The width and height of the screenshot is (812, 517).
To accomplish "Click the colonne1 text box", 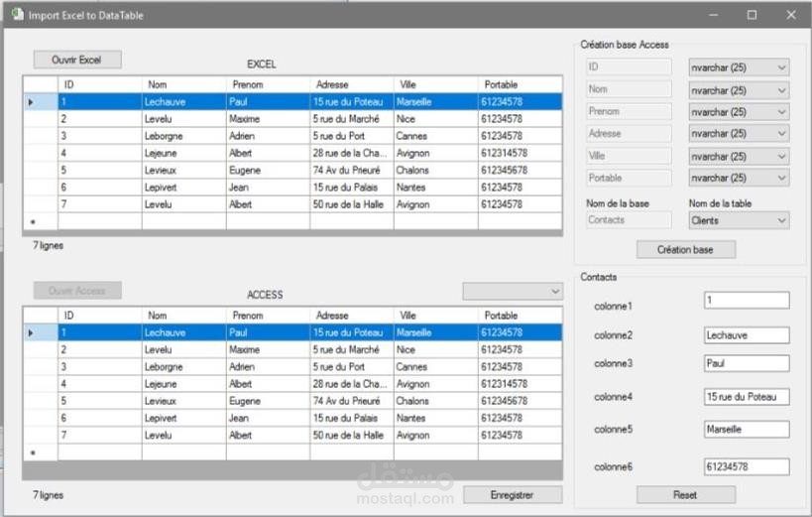I will point(747,301).
